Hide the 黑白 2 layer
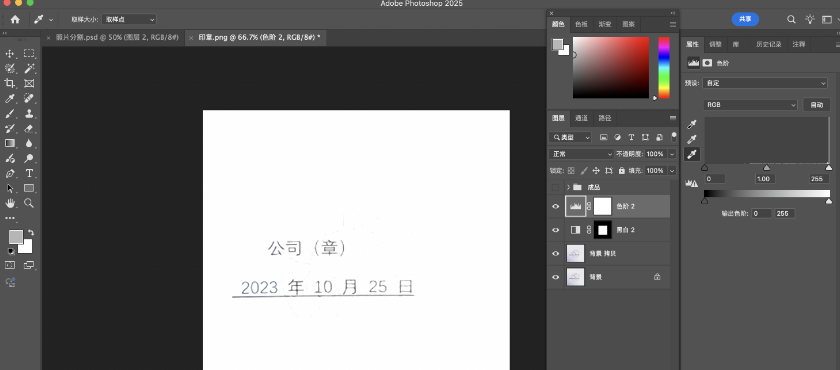Screen dimensions: 840x370 556,230
